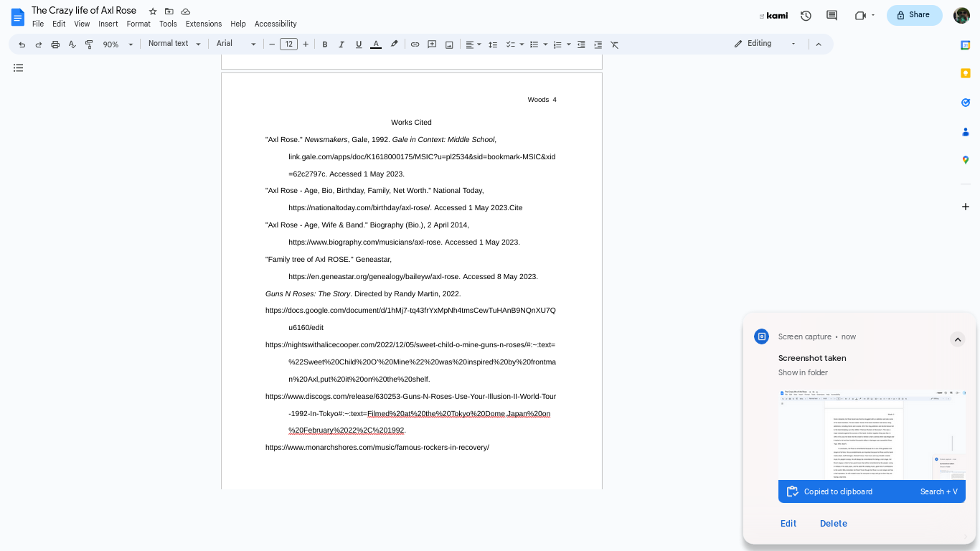
Task: Click the Share button
Action: (x=915, y=15)
